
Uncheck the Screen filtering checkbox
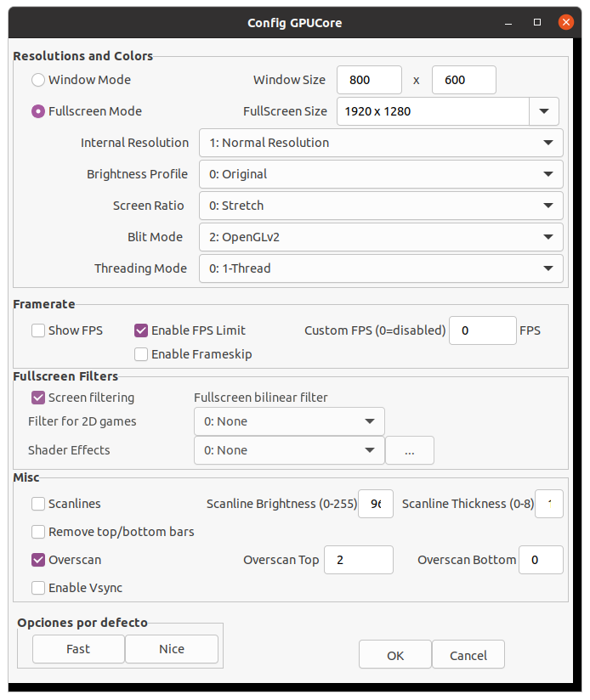click(x=38, y=398)
